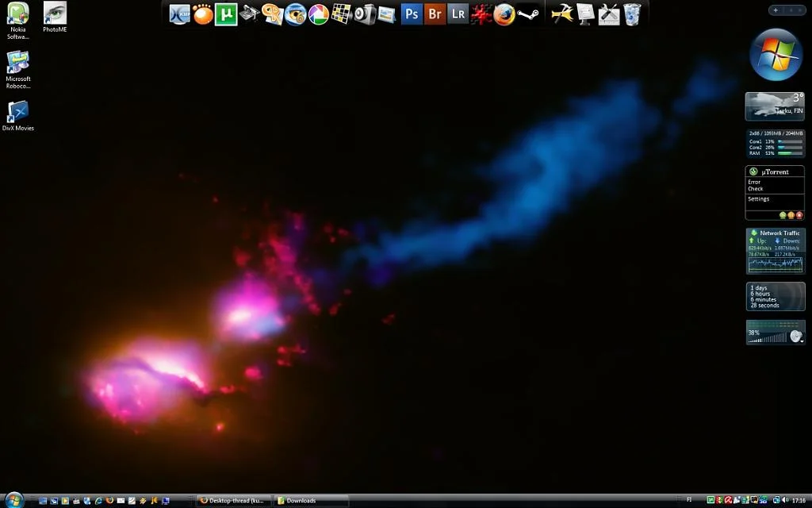Screen dimensions: 812x508
Task: Open Picasa from the dock
Action: coord(319,14)
